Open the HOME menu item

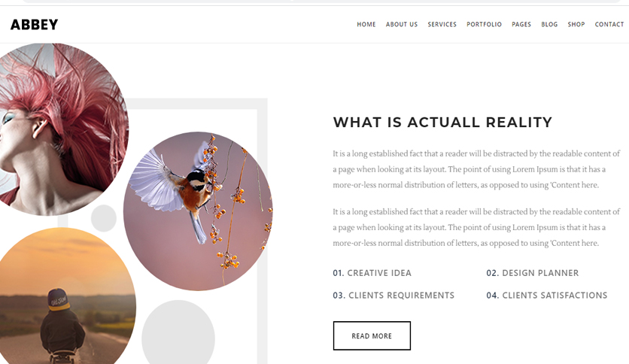coord(366,25)
